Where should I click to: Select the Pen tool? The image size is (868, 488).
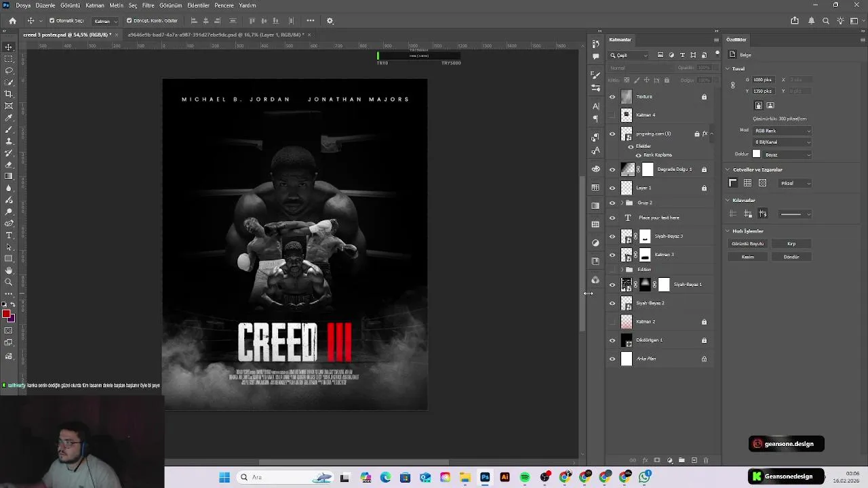pyautogui.click(x=9, y=223)
